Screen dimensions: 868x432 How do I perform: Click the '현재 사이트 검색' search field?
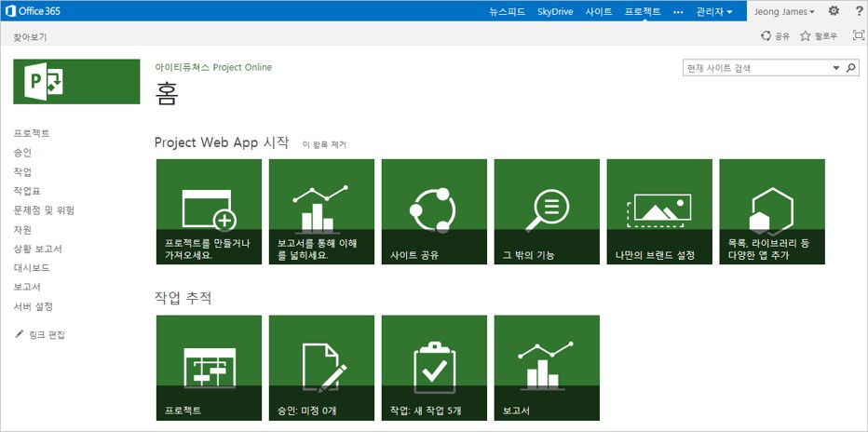[756, 68]
